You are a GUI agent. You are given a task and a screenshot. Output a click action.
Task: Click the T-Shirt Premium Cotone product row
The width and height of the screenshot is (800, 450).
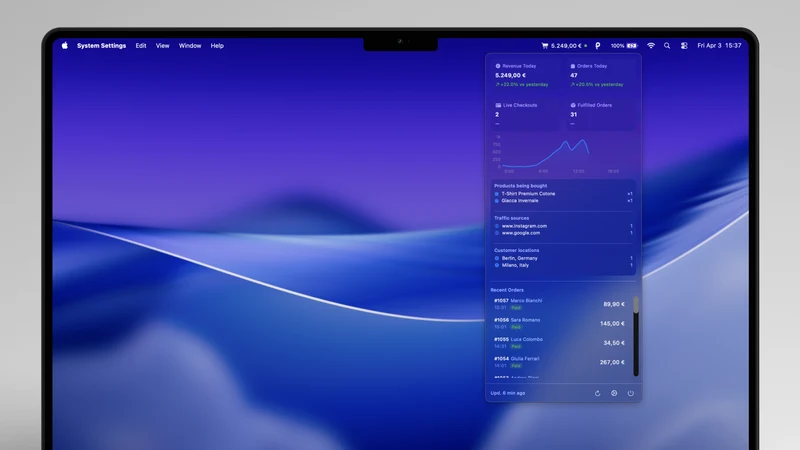coord(563,194)
